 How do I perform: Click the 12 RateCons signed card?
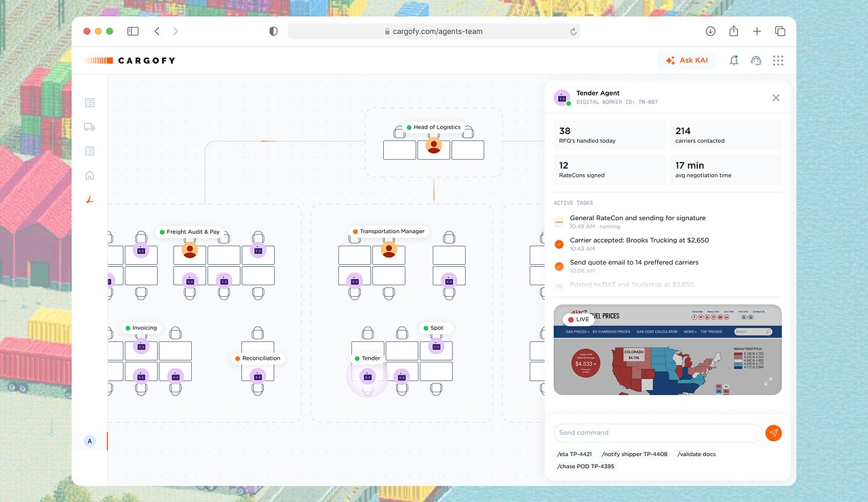(609, 170)
